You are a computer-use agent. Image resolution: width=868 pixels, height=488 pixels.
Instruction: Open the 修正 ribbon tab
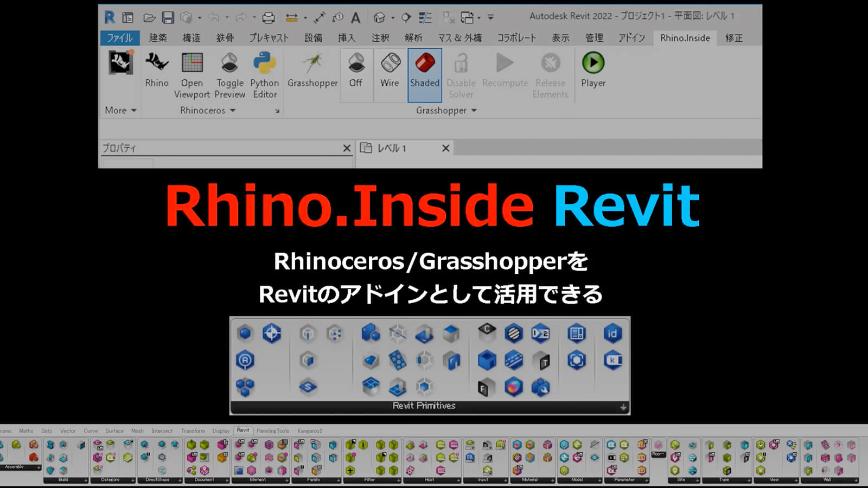pyautogui.click(x=734, y=38)
